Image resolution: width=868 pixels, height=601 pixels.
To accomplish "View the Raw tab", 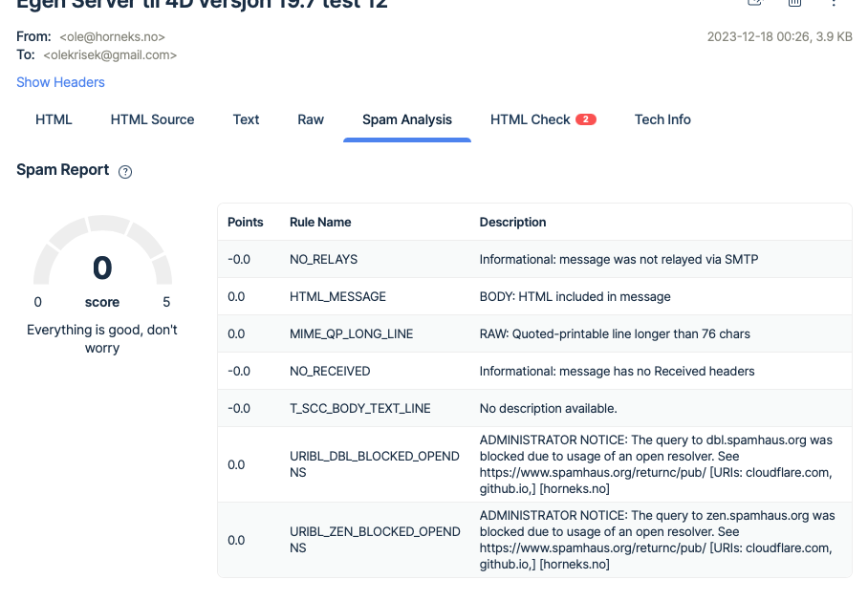I will pyautogui.click(x=311, y=119).
